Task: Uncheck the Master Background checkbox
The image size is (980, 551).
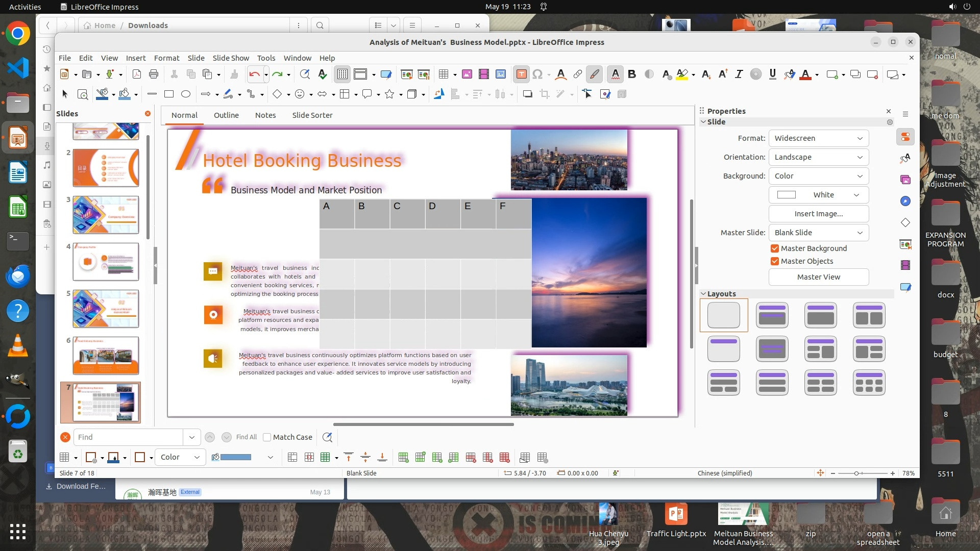Action: tap(775, 248)
